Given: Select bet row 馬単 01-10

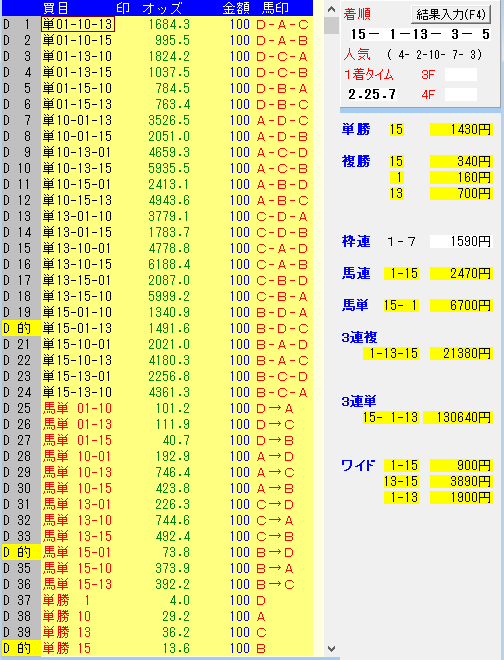Looking at the screenshot, I should tap(157, 408).
